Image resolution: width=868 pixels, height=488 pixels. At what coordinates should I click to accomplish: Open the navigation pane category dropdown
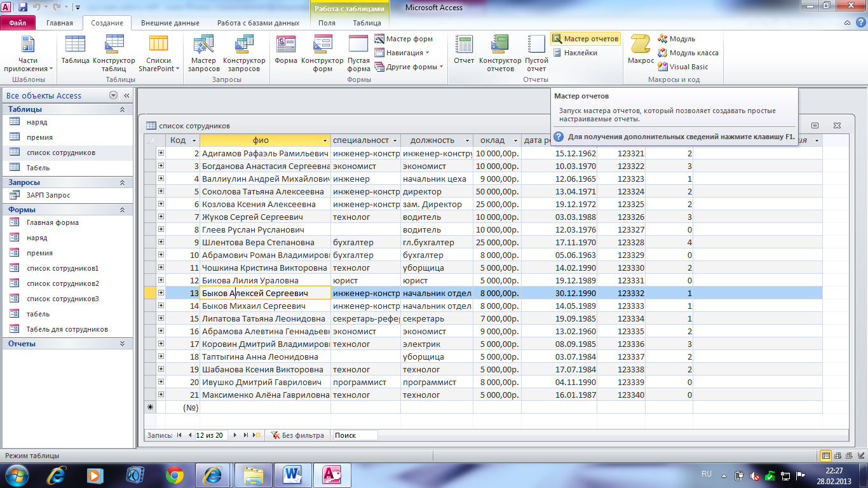(x=114, y=95)
